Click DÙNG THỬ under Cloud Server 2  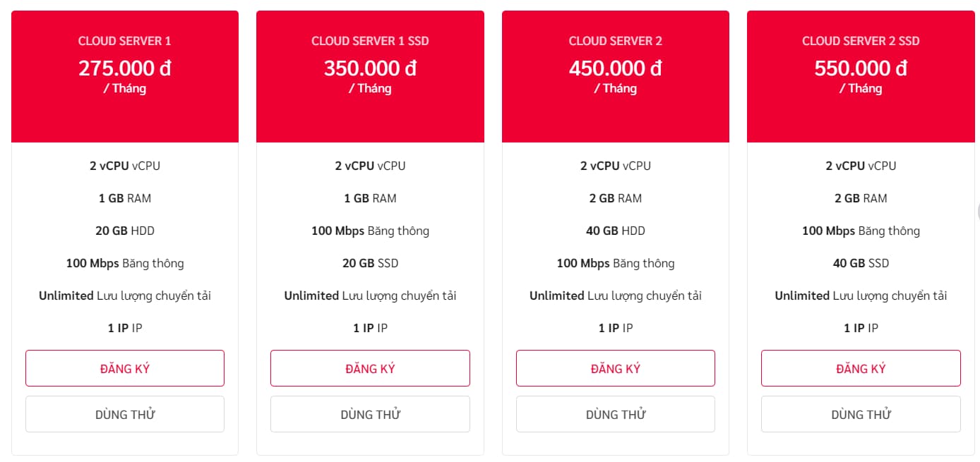pos(616,414)
